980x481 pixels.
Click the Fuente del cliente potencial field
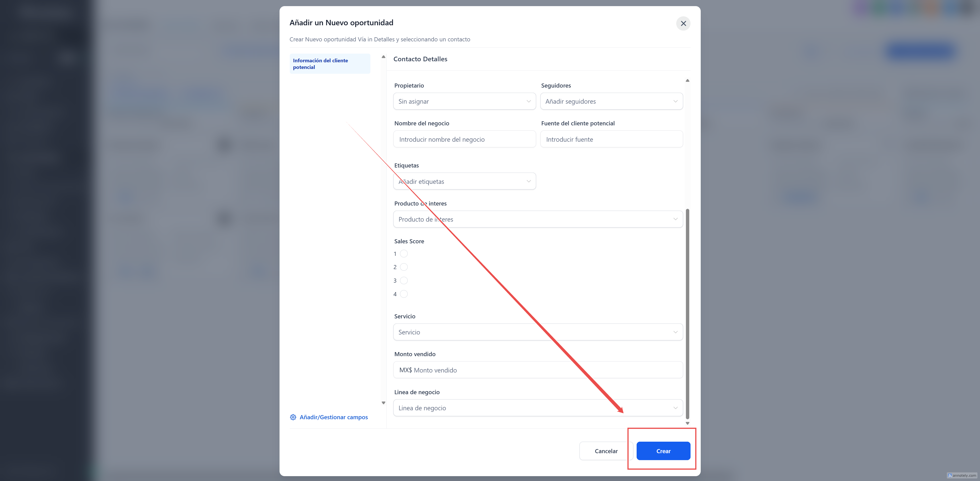pos(611,139)
